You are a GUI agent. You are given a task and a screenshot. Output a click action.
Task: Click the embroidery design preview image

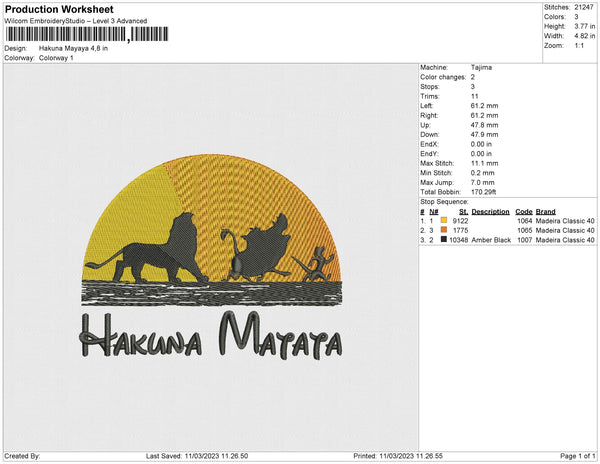point(211,257)
